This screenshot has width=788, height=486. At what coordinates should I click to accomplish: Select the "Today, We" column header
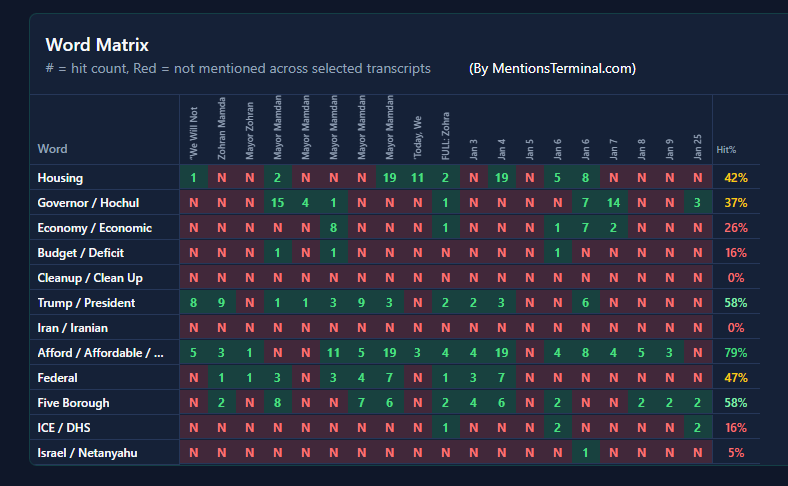(418, 138)
